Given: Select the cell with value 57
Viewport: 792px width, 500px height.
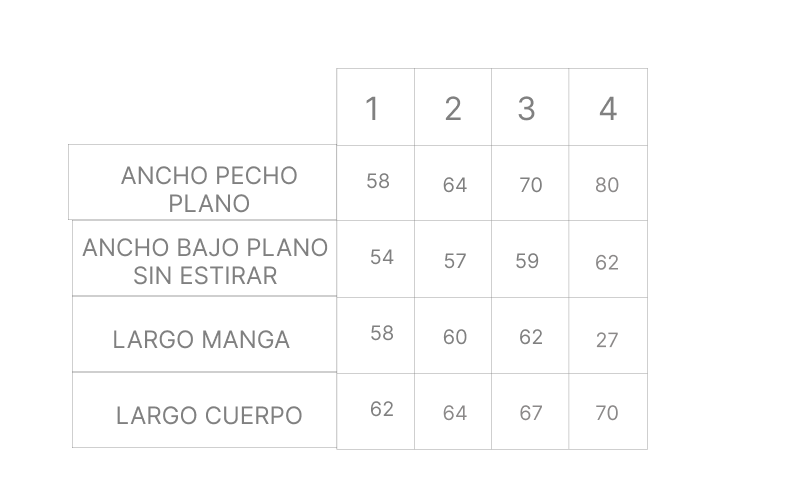Looking at the screenshot, I should point(455,261).
